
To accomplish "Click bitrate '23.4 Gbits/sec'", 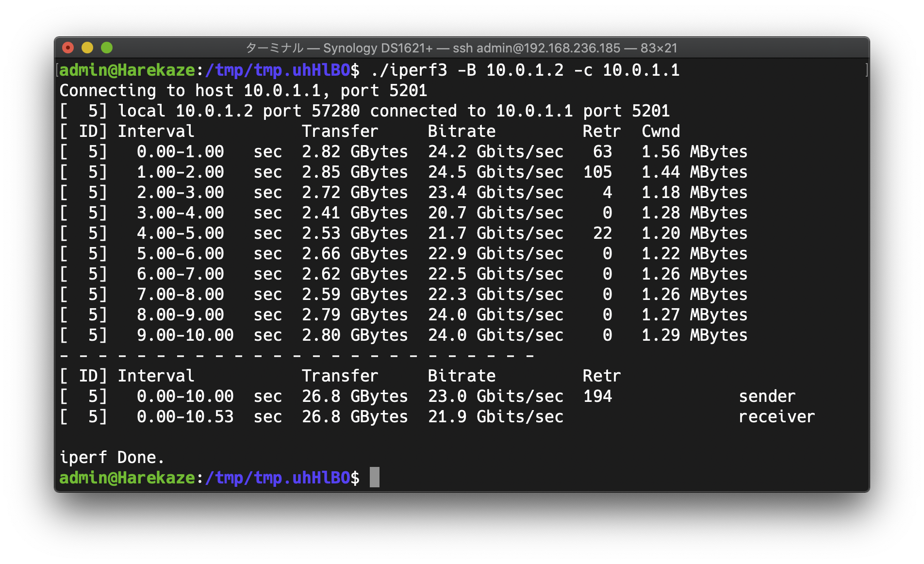I will point(495,193).
